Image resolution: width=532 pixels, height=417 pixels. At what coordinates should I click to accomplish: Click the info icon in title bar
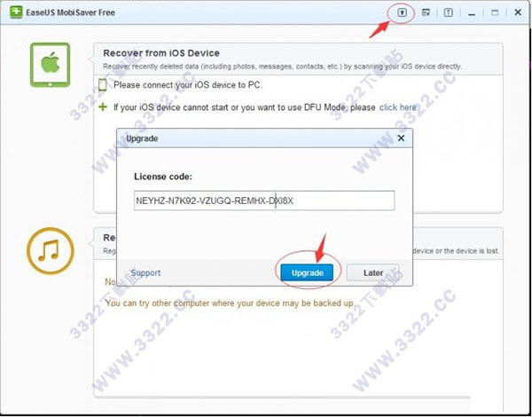(x=448, y=13)
